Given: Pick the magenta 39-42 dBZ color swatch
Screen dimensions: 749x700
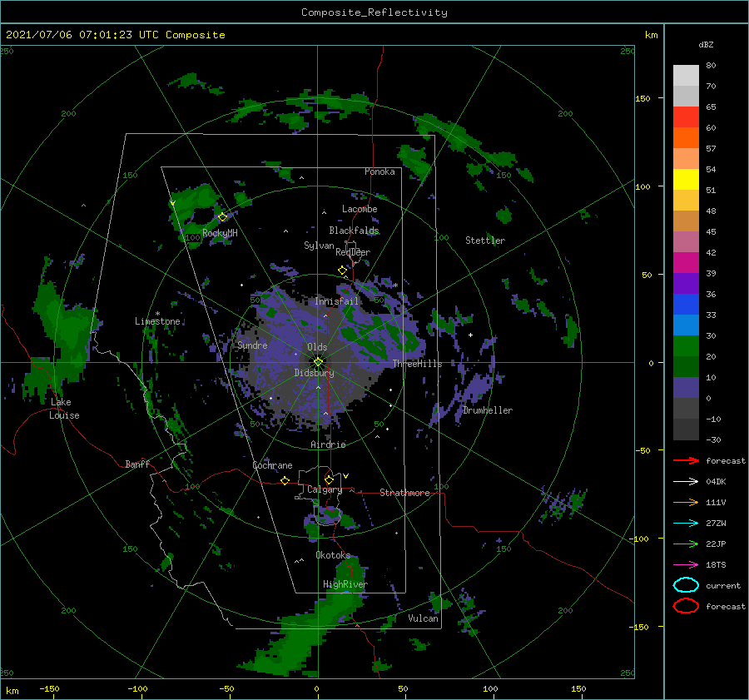Looking at the screenshot, I should (686, 262).
